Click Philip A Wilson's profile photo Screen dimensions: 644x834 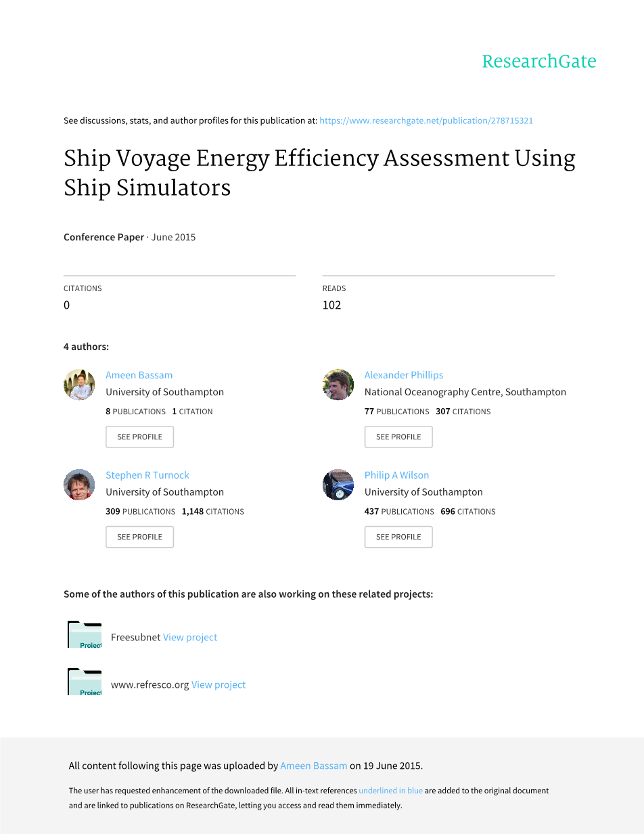(338, 485)
